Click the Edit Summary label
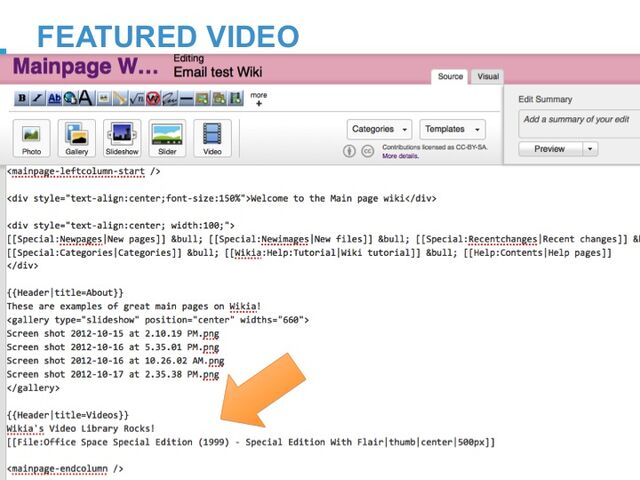640x480 pixels. click(x=545, y=99)
